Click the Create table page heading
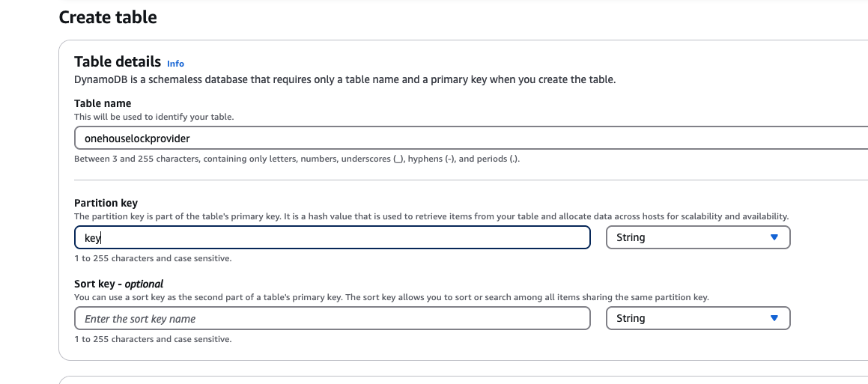Image resolution: width=868 pixels, height=384 pixels. (108, 16)
